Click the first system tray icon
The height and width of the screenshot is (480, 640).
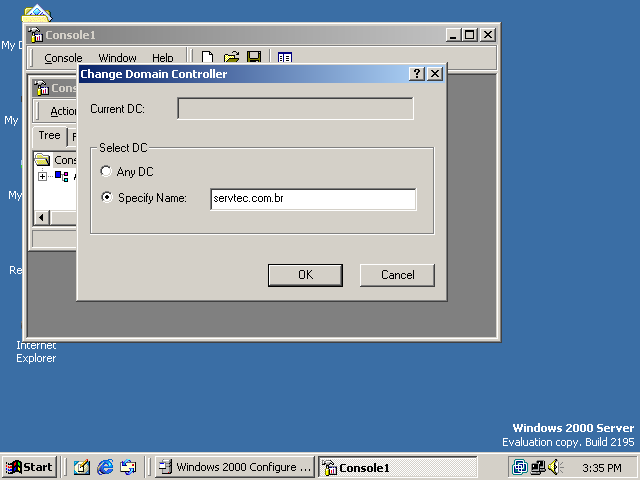tap(520, 467)
